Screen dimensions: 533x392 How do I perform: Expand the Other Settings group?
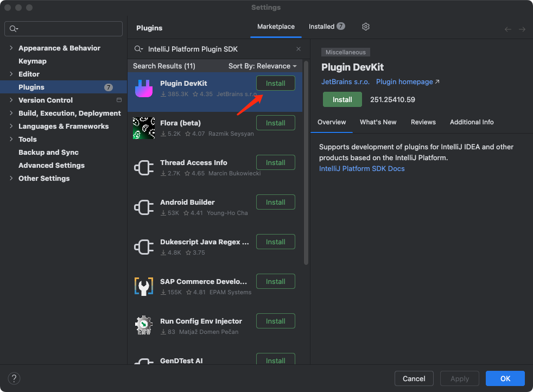coord(11,178)
